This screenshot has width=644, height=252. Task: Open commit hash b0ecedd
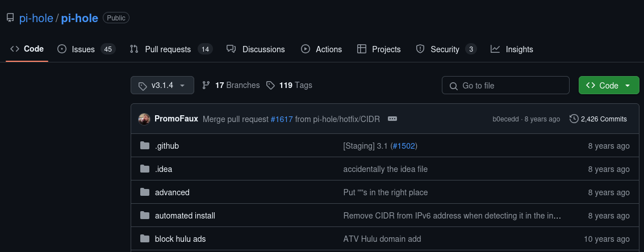(x=505, y=119)
